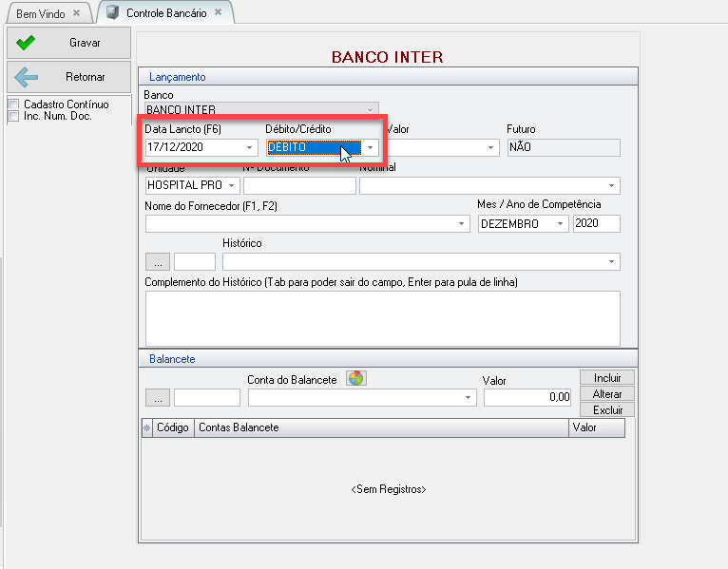The width and height of the screenshot is (728, 569).
Task: Open the Unidade HOSPITAL PRO dropdown
Action: 231,185
